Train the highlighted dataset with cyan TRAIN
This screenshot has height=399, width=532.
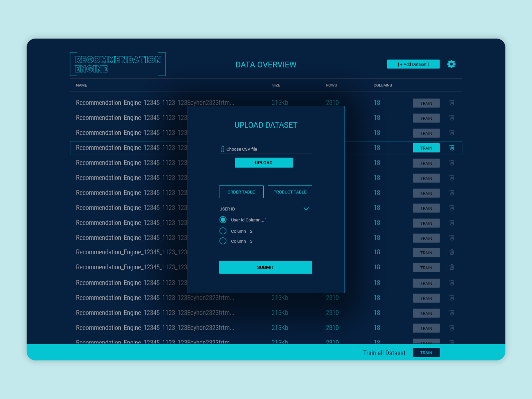pos(426,148)
